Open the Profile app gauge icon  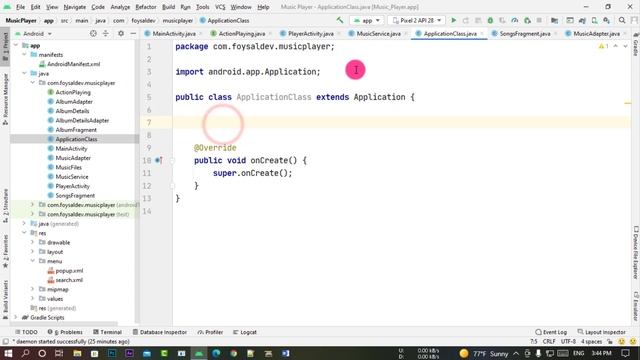pos(515,20)
